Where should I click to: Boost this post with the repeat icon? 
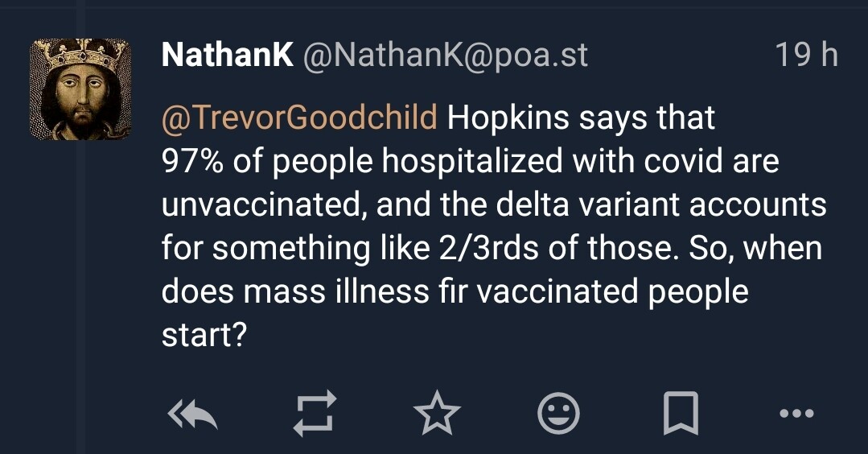point(314,415)
